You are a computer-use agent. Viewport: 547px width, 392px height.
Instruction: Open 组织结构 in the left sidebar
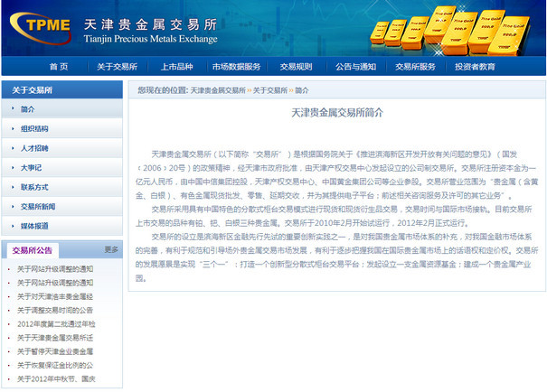pos(34,129)
